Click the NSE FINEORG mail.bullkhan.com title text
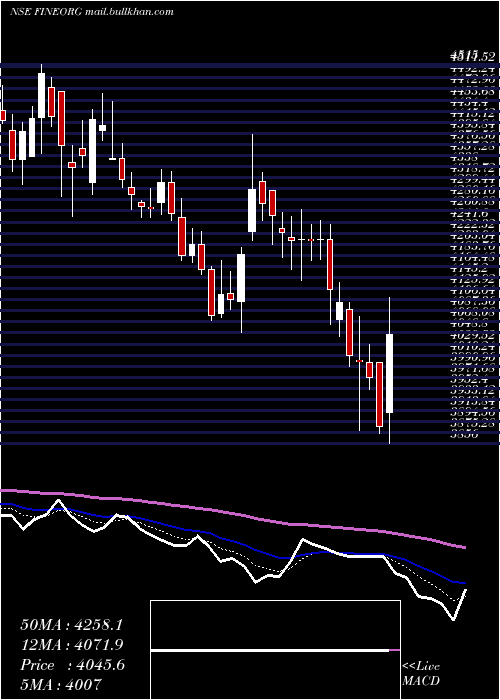Viewport: 500px width, 700px height. [x=91, y=12]
